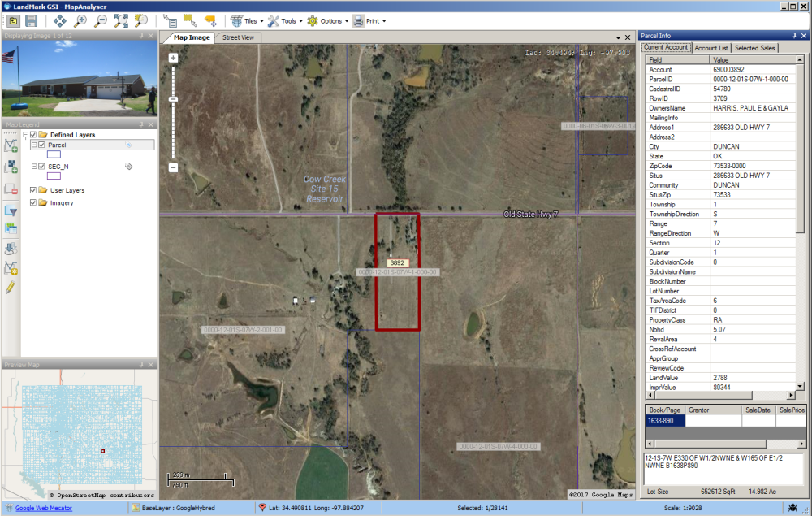This screenshot has width=812, height=516.
Task: Click the map zoom plus button
Action: tap(174, 58)
